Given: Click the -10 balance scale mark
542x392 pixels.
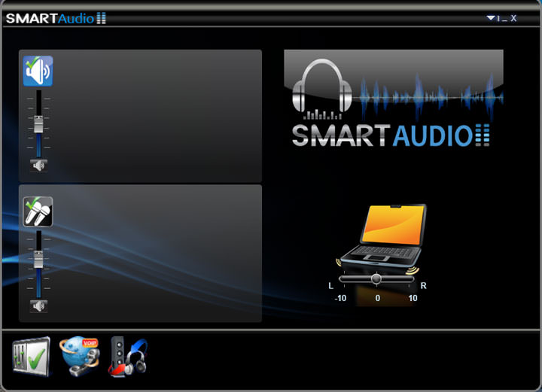Looking at the screenshot, I should click(340, 299).
